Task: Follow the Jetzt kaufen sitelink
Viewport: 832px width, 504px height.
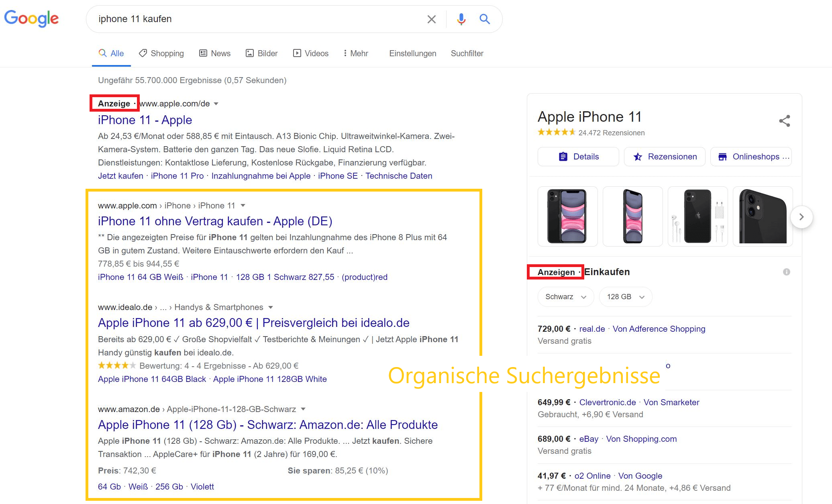Action: click(x=120, y=176)
